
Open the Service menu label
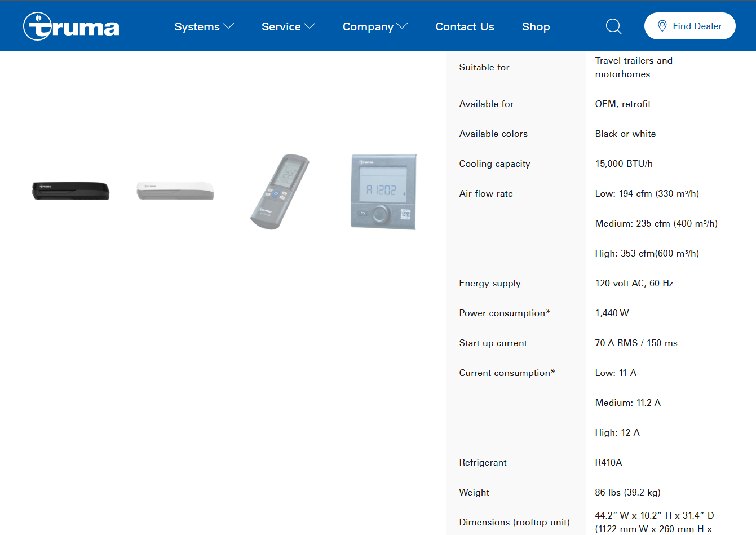281,26
